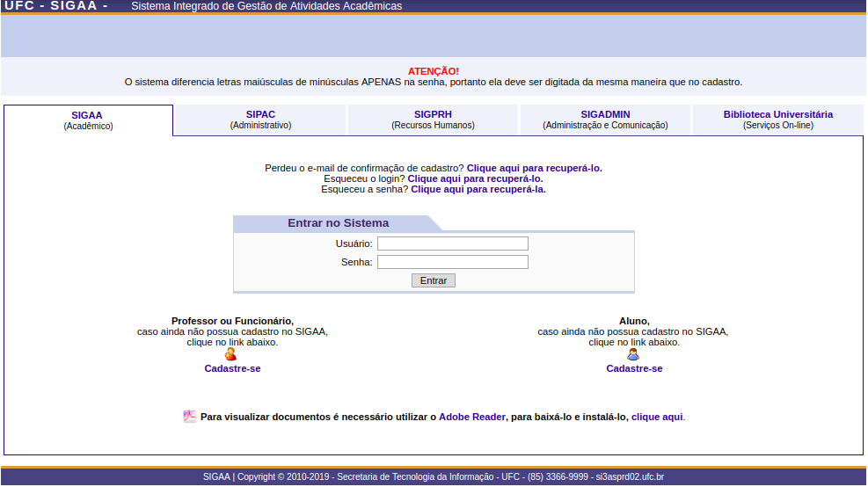Focus the Usuário input field
868x487 pixels.
[x=453, y=243]
